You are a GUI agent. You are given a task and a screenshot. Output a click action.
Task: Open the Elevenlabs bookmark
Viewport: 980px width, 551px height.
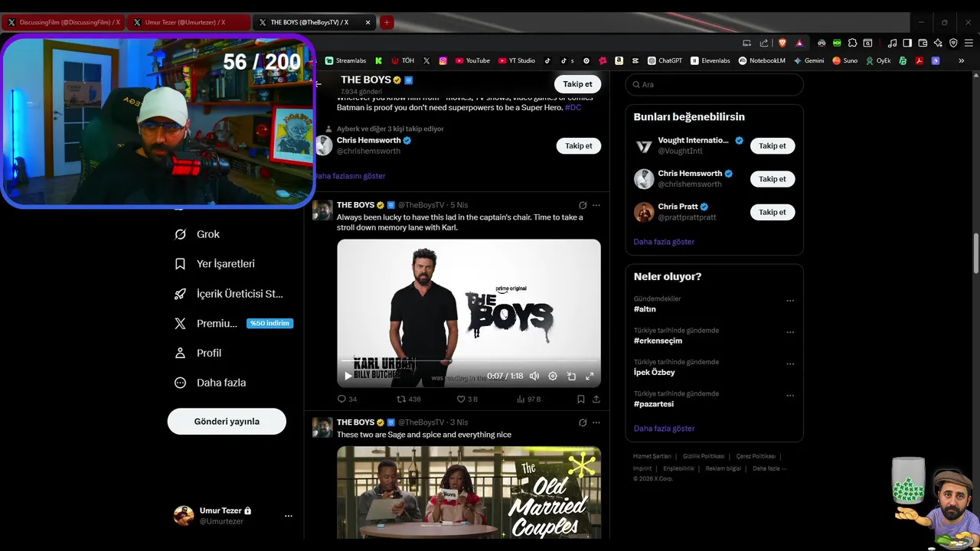point(710,60)
